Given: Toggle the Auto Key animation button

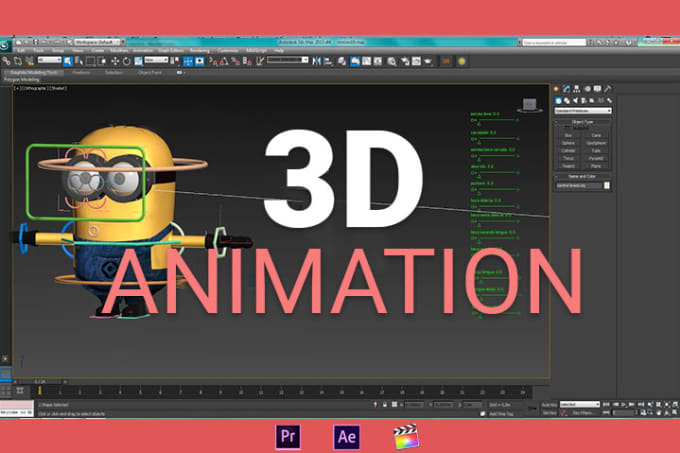Looking at the screenshot, I should pyautogui.click(x=549, y=405).
